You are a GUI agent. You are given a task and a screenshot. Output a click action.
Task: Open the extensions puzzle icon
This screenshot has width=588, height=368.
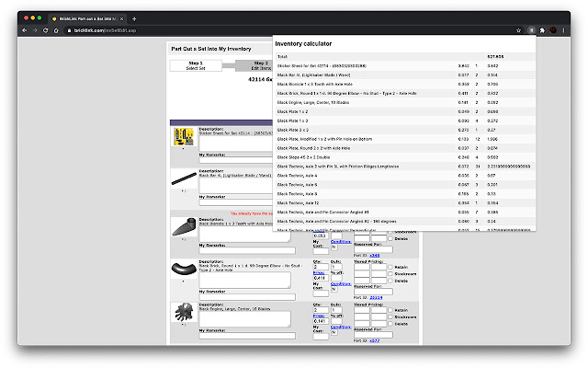click(542, 30)
